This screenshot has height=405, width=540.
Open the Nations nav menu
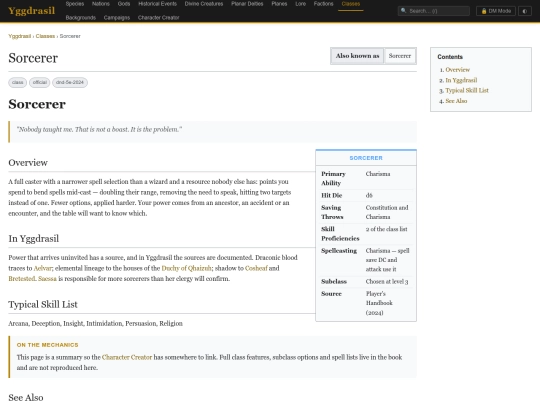click(101, 4)
